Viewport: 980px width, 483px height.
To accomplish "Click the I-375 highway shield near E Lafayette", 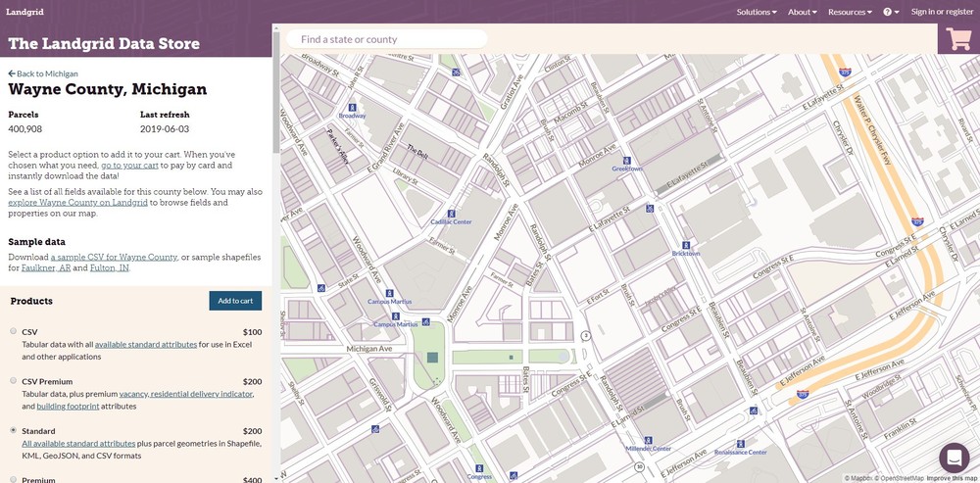I will 845,72.
